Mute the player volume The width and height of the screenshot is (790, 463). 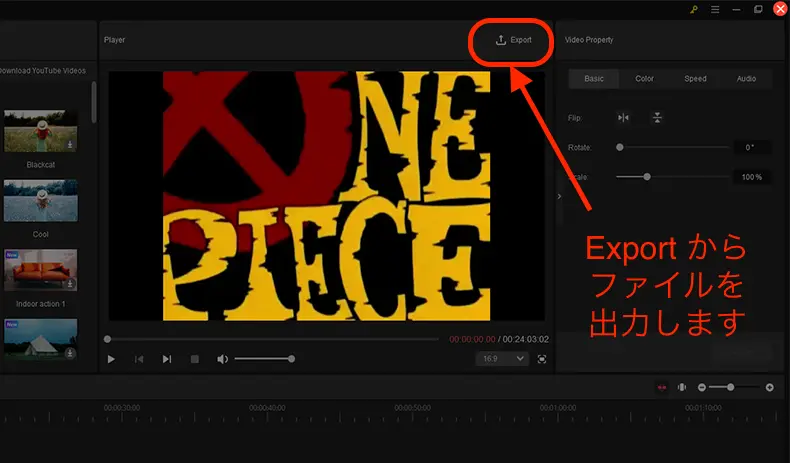[222, 359]
